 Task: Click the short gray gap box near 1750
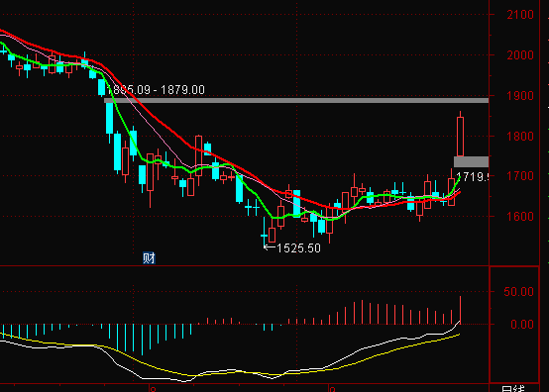click(x=471, y=161)
